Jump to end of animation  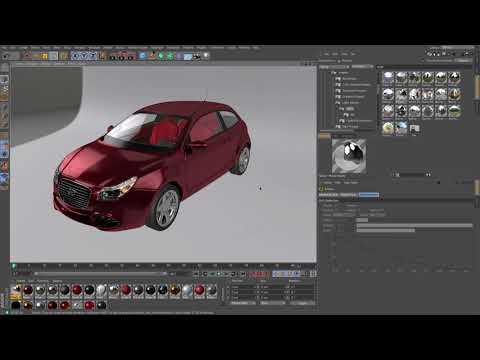[243, 274]
